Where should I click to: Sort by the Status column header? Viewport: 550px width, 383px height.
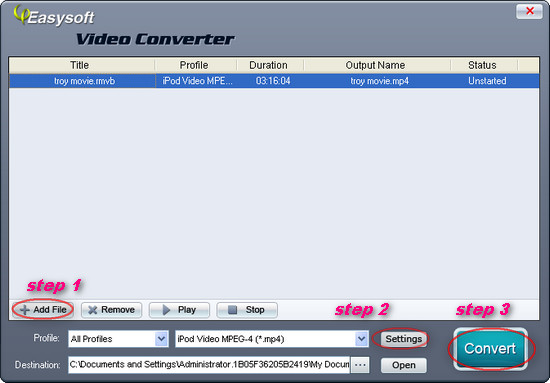click(x=484, y=65)
